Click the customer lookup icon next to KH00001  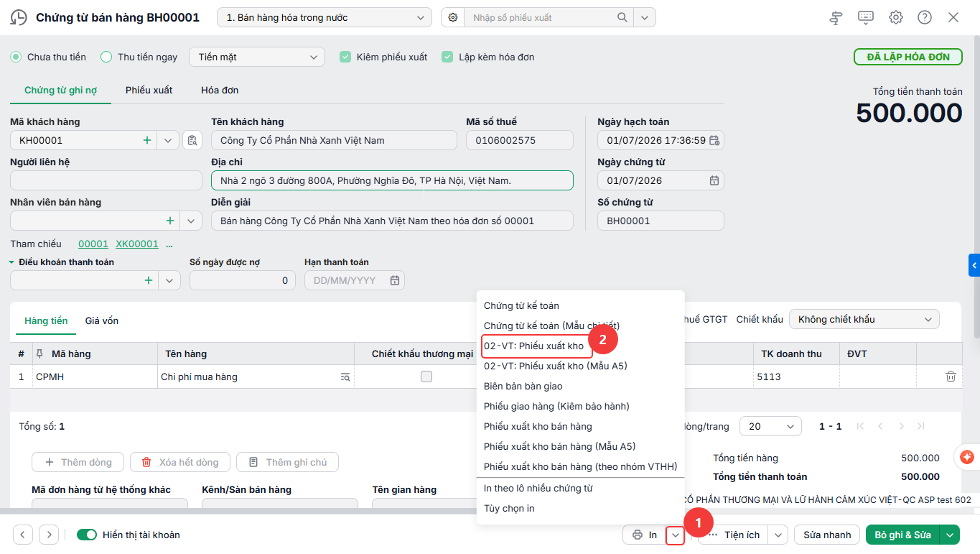(x=192, y=140)
